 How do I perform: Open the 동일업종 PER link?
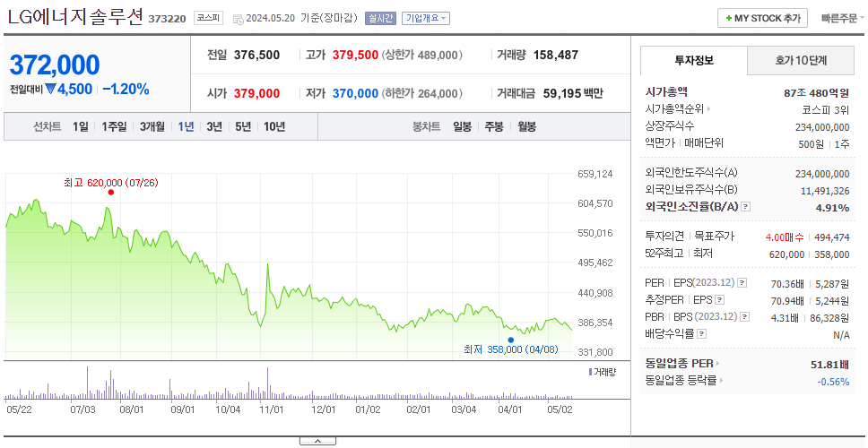click(679, 364)
